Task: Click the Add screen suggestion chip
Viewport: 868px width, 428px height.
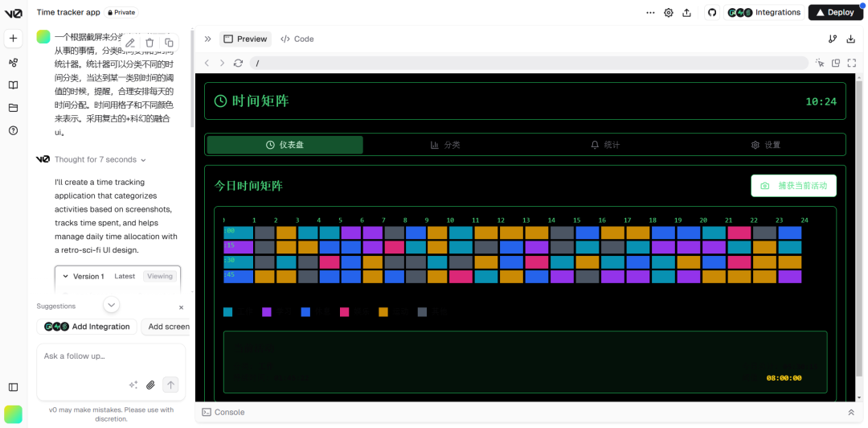Action: (166, 327)
